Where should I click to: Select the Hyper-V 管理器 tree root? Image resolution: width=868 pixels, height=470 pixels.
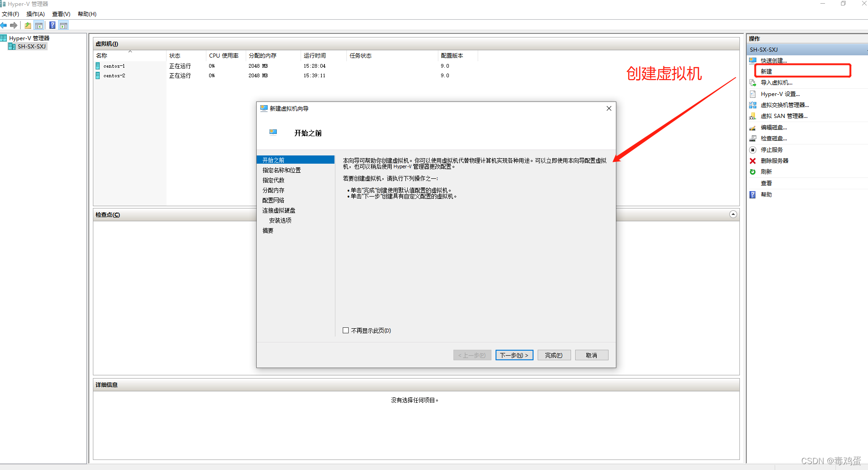point(29,38)
